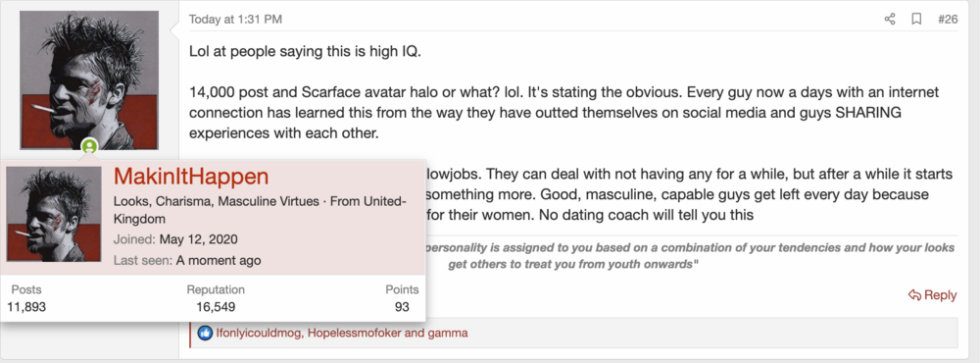The width and height of the screenshot is (980, 363).
Task: Open MakinItHappen's profile from popup username
Action: 191,177
